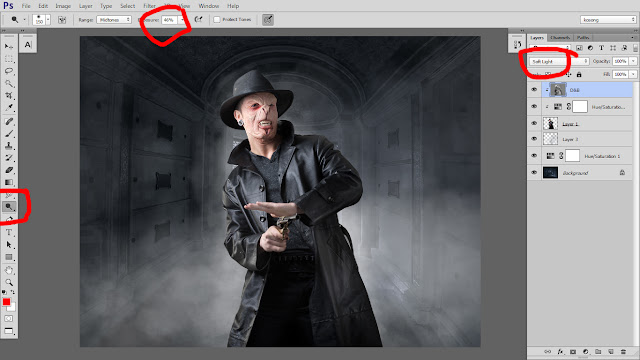Click the Exposure value input field
Screen dimensions: 640x360
169,20
